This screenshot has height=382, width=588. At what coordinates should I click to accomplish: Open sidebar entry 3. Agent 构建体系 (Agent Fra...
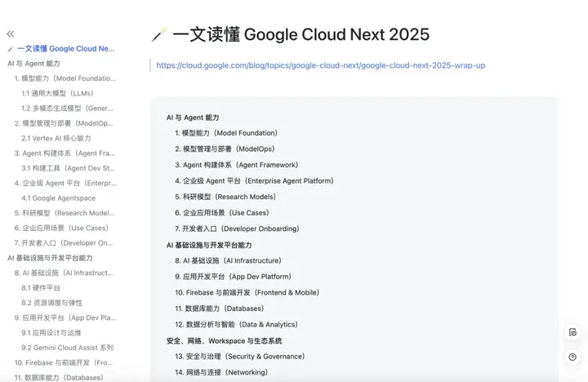(x=65, y=153)
